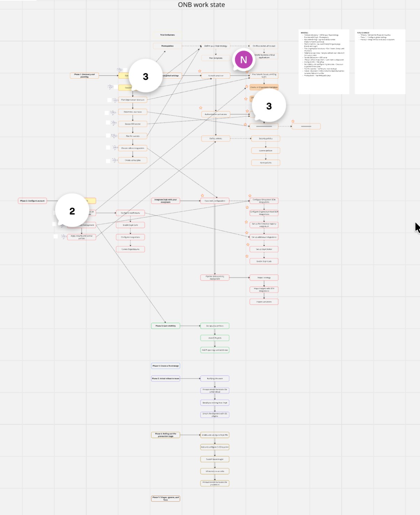Click the star beside "Configure Group-level SCM integrations"
Image resolution: width=420 pixels, height=515 pixels.
[249, 195]
